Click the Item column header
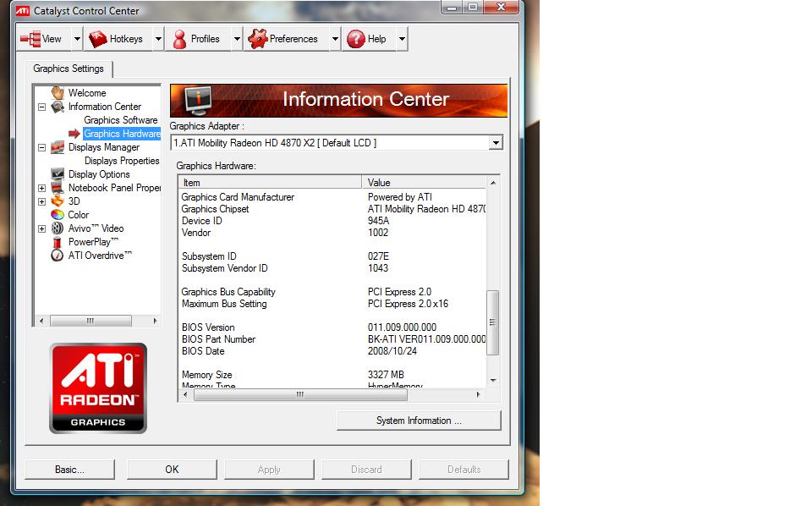812x506 pixels. (x=270, y=182)
